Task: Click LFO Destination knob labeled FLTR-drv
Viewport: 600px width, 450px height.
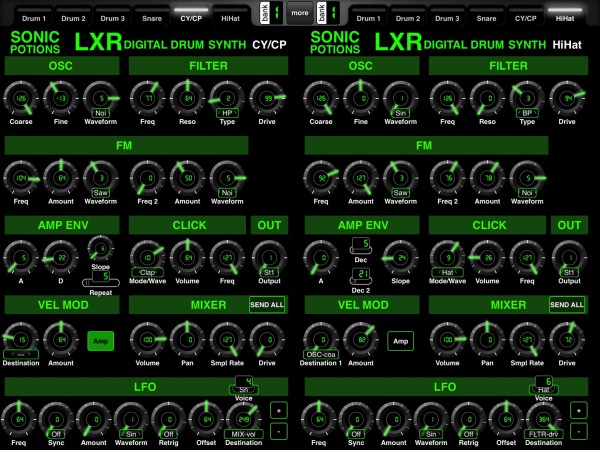Action: tap(544, 420)
